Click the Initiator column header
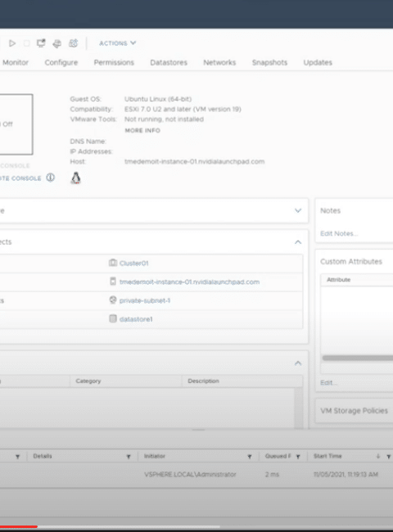Viewport: 393px width, 532px height. pos(155,456)
